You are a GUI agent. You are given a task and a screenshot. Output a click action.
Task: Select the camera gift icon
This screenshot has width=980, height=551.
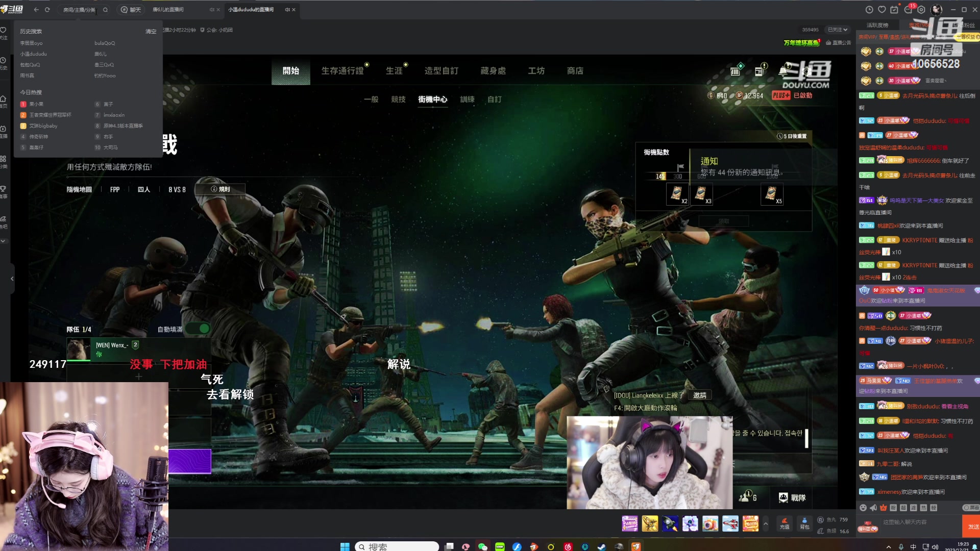pos(710,523)
